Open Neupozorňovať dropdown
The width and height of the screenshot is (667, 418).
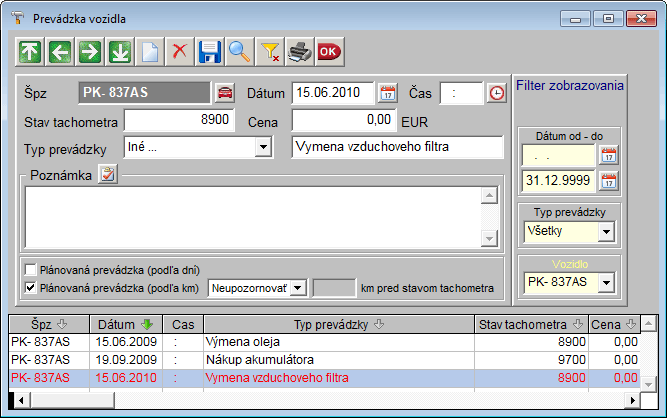[298, 288]
